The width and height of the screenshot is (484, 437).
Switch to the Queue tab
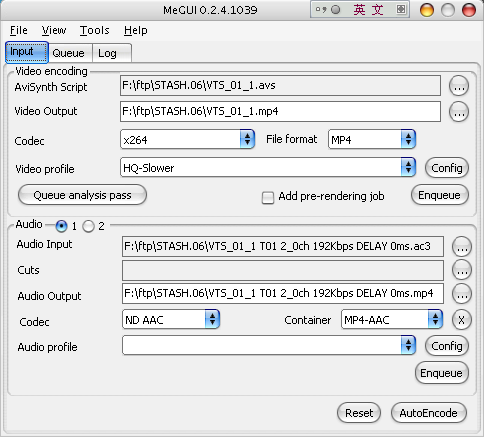[x=70, y=53]
